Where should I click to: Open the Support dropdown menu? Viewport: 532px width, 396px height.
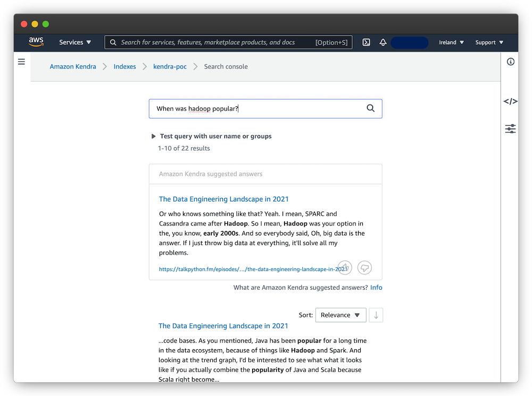coord(489,43)
